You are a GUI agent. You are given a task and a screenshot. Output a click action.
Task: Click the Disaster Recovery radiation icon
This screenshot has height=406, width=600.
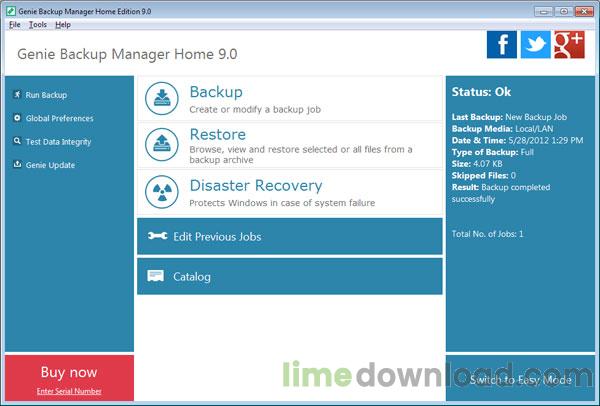[162, 192]
